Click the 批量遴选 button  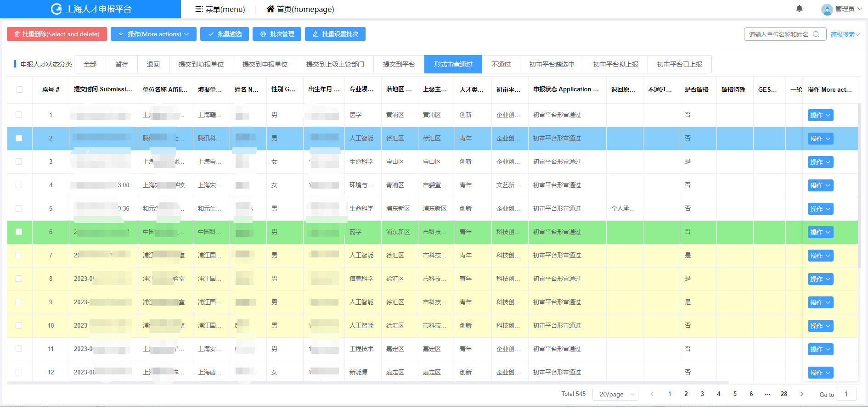pyautogui.click(x=225, y=34)
